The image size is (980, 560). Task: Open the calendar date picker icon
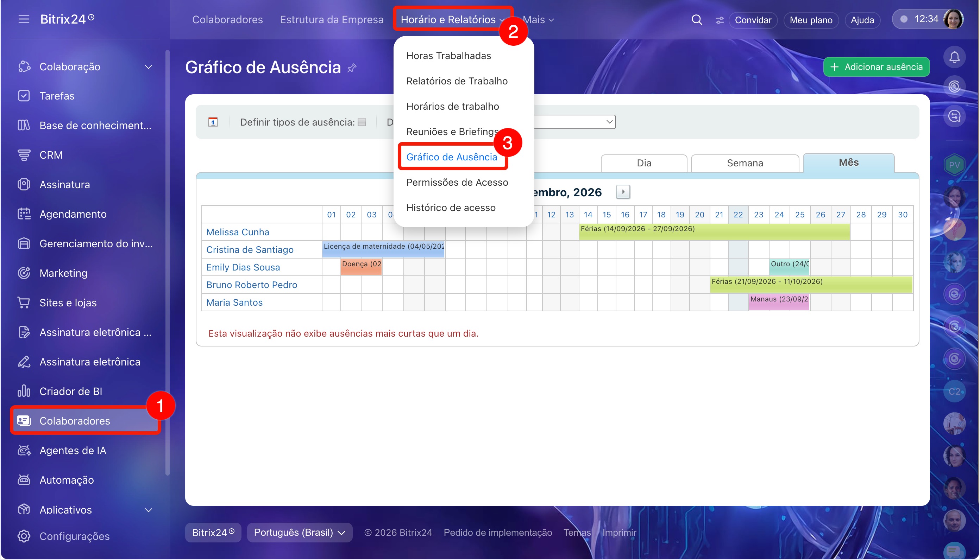tap(213, 122)
